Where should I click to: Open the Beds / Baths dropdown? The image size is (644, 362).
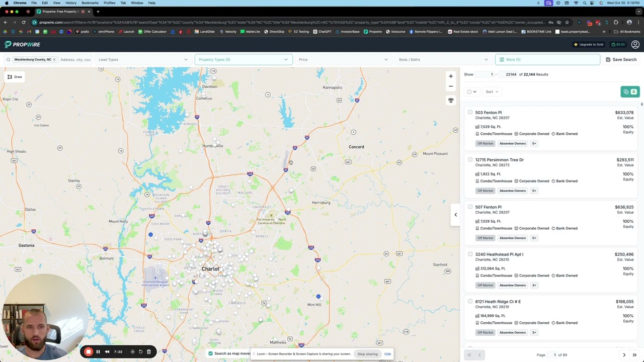coord(443,59)
